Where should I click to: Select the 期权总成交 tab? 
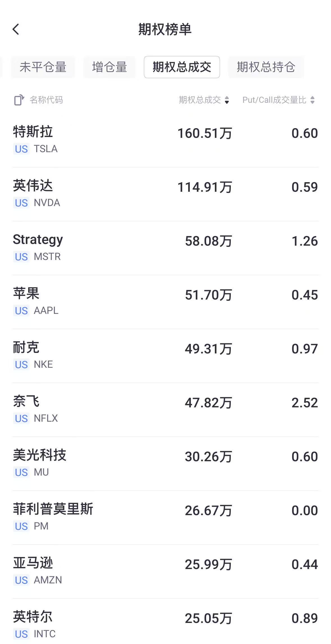[182, 67]
